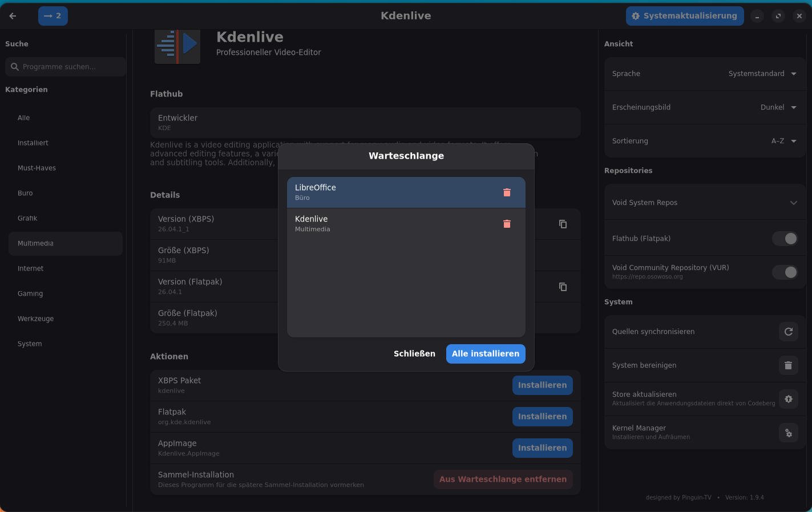The width and height of the screenshot is (812, 512).
Task: Select the LibreOffice queue row
Action: (x=406, y=192)
